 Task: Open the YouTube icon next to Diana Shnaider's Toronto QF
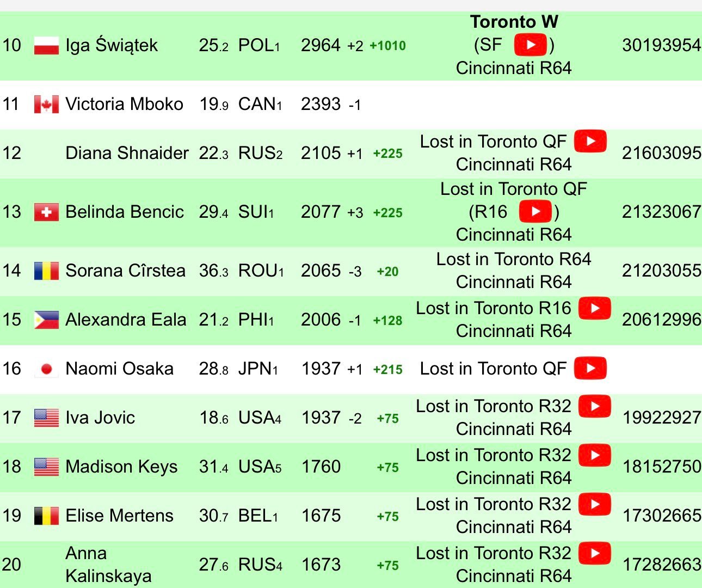590,142
